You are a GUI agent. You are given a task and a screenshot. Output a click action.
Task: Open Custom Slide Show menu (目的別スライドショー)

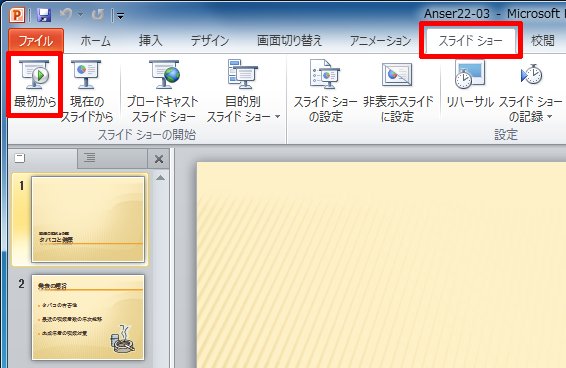point(243,92)
